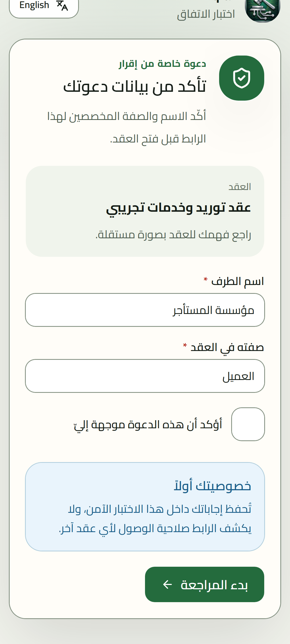290x644 pixels.
Task: Click the دعوة خاصة من إقرار text
Action: pyautogui.click(x=162, y=64)
